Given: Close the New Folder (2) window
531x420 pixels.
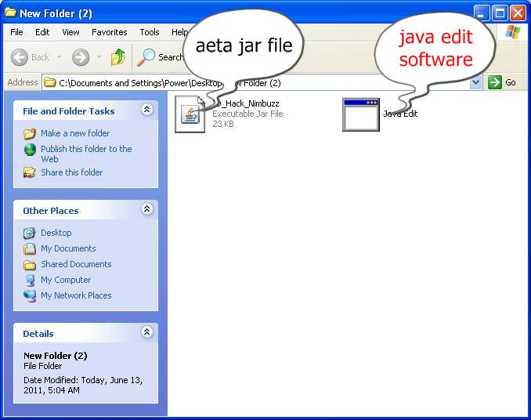Looking at the screenshot, I should click(518, 13).
